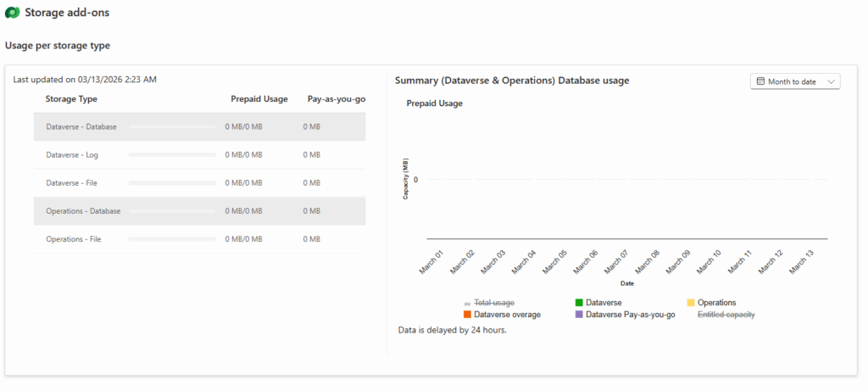Show the Total usage series via legend label
The height and width of the screenshot is (391, 868).
[493, 303]
